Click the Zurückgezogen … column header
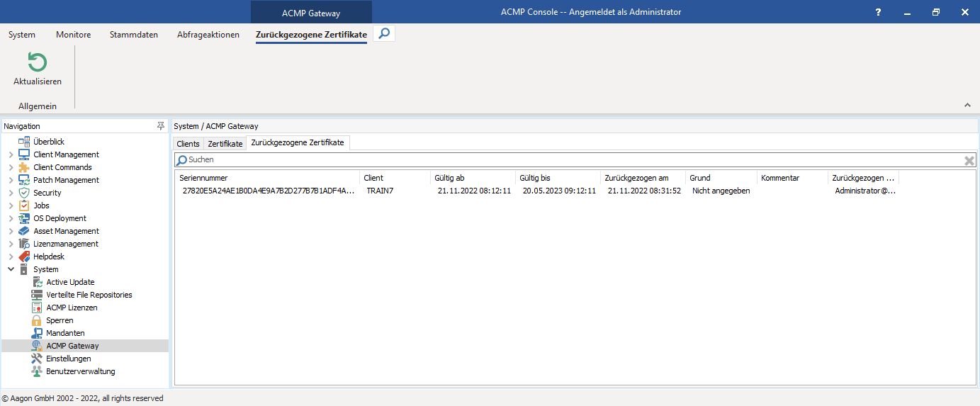Image resolution: width=980 pixels, height=406 pixels. (863, 178)
